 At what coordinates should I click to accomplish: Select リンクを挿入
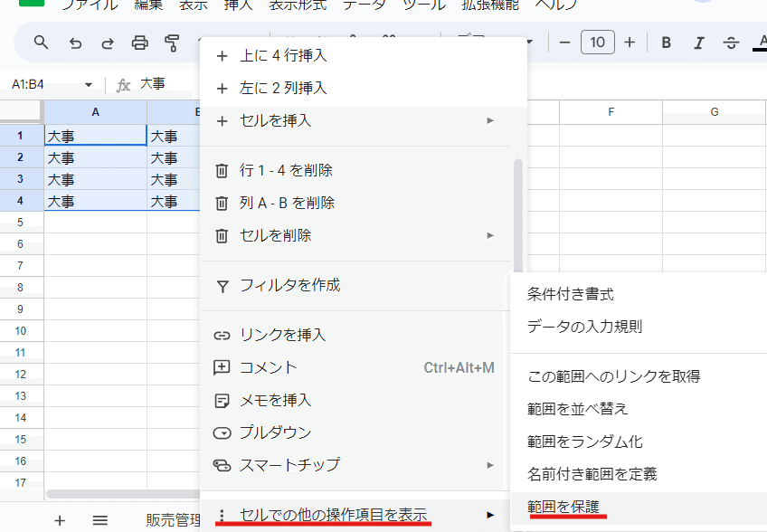tap(355, 335)
